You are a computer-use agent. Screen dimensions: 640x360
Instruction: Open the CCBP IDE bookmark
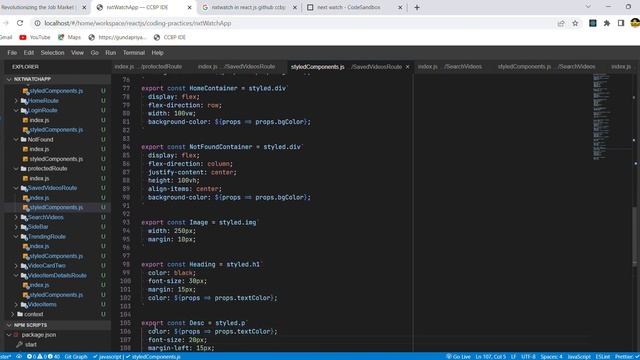point(170,37)
